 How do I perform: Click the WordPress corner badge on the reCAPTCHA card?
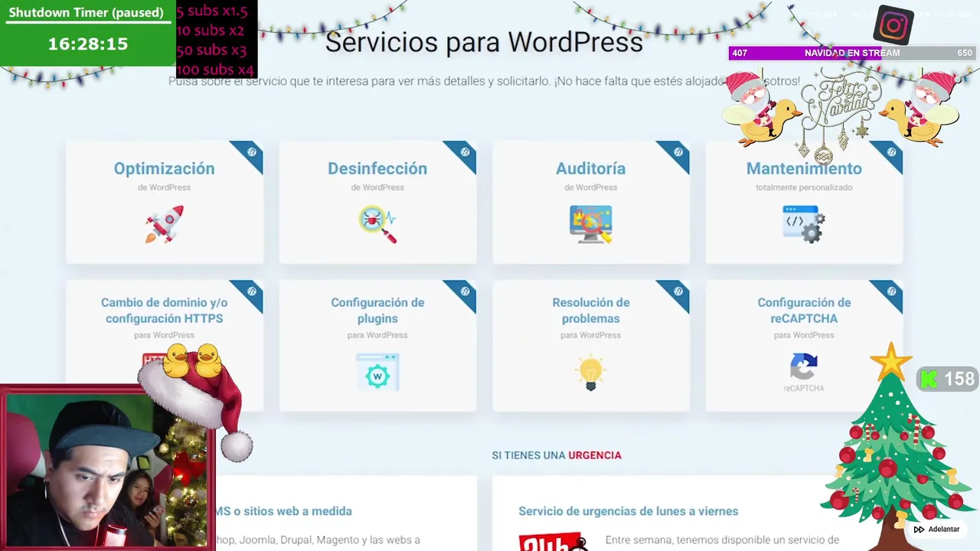coord(890,292)
